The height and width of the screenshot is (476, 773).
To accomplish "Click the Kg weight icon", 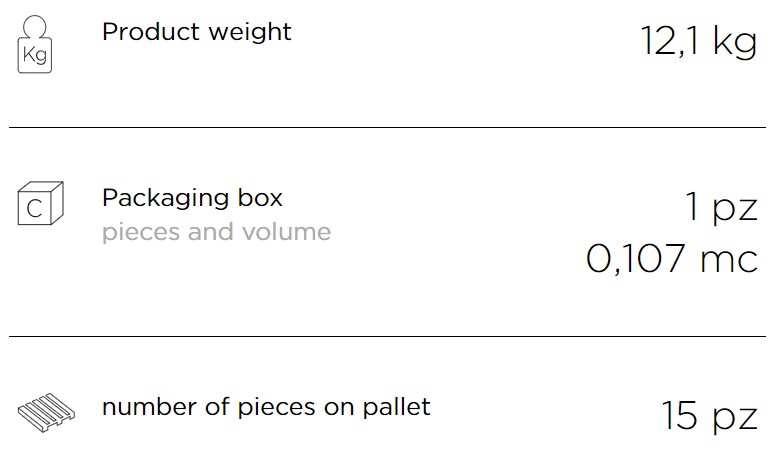I will [x=35, y=44].
